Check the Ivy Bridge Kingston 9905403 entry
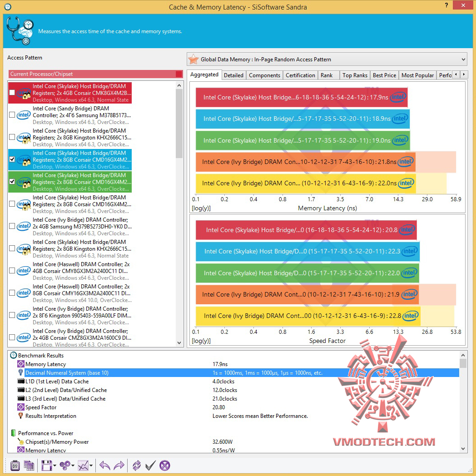 [12, 315]
